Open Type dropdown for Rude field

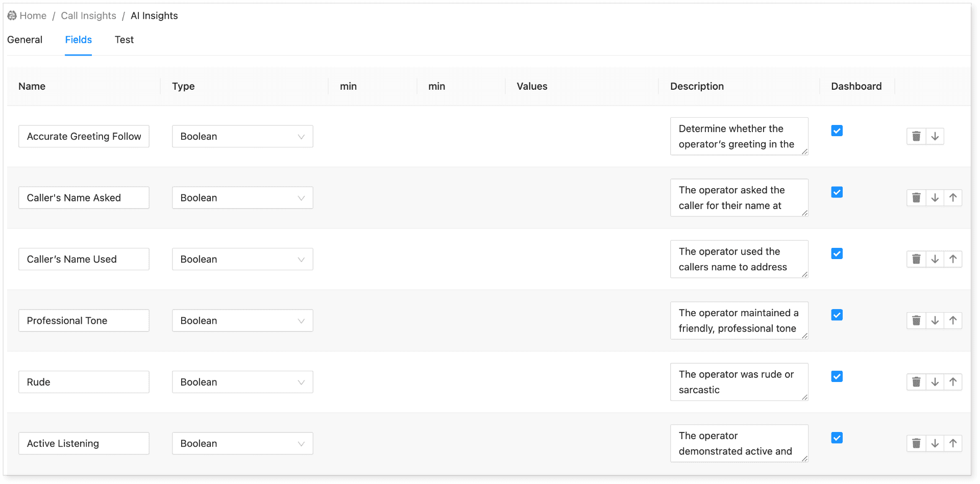[242, 382]
